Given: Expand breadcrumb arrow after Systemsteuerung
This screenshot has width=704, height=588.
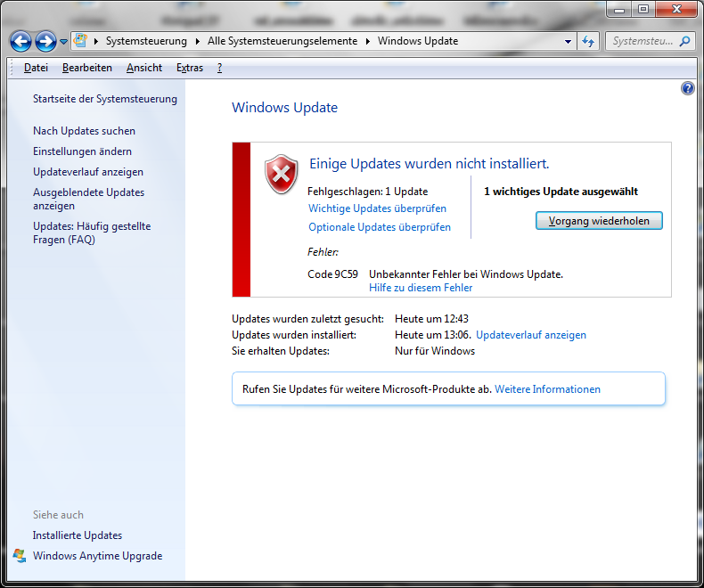Looking at the screenshot, I should pos(198,41).
